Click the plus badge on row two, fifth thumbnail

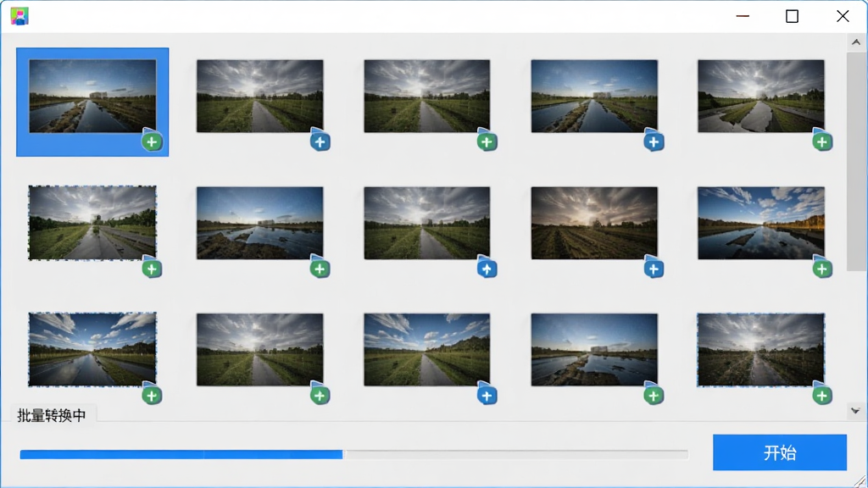pos(822,269)
